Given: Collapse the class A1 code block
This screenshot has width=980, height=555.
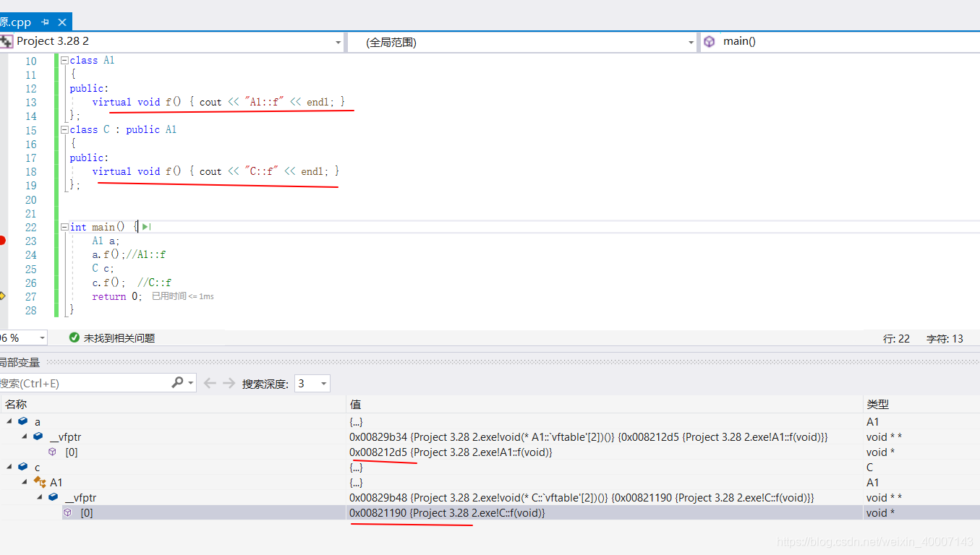Looking at the screenshot, I should [x=64, y=61].
